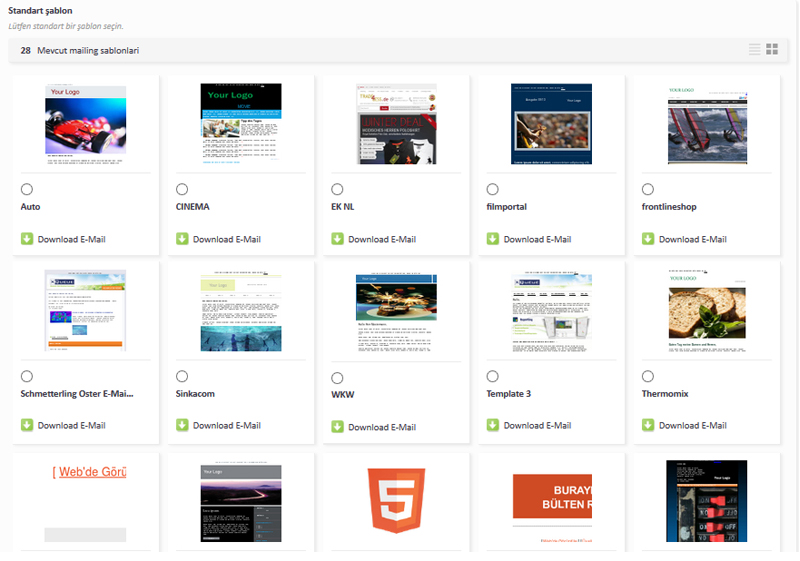The width and height of the screenshot is (800, 561).
Task: Select the EK NL template radio button
Action: pyautogui.click(x=337, y=189)
